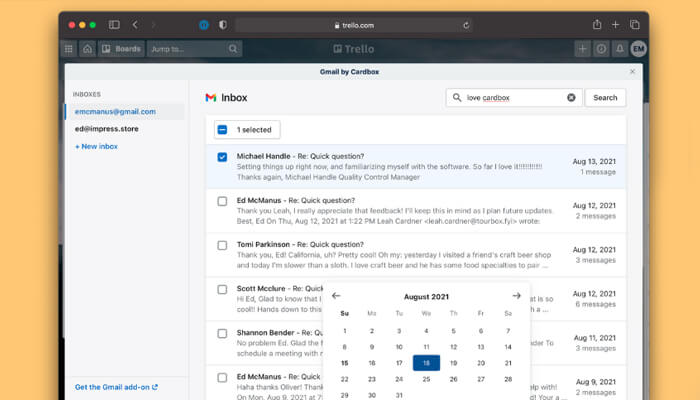Open the Trello information icon

(601, 49)
